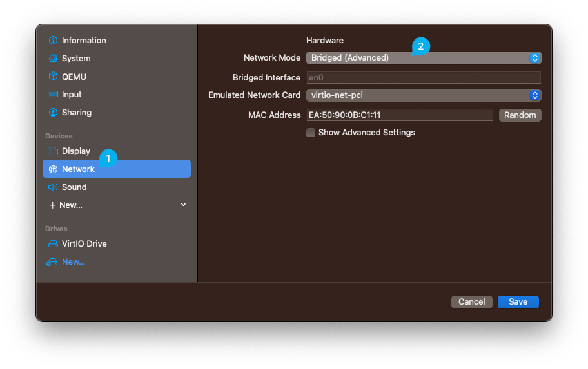
Task: Click the Bridged Interface label
Action: pos(266,77)
